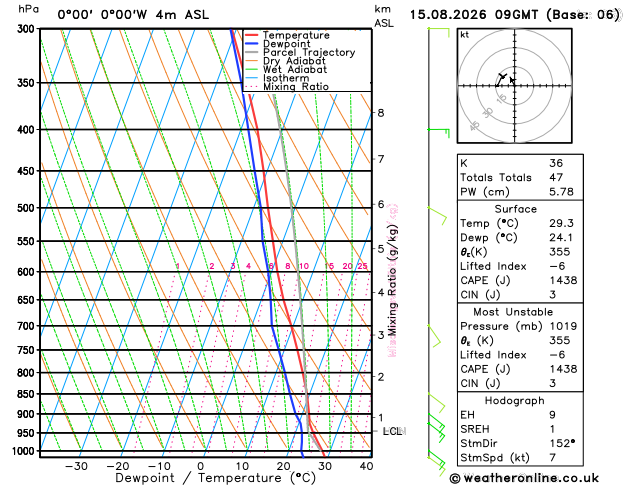Click the weatheronline.co.uk copyright text
The width and height of the screenshot is (629, 486).
pyautogui.click(x=524, y=478)
